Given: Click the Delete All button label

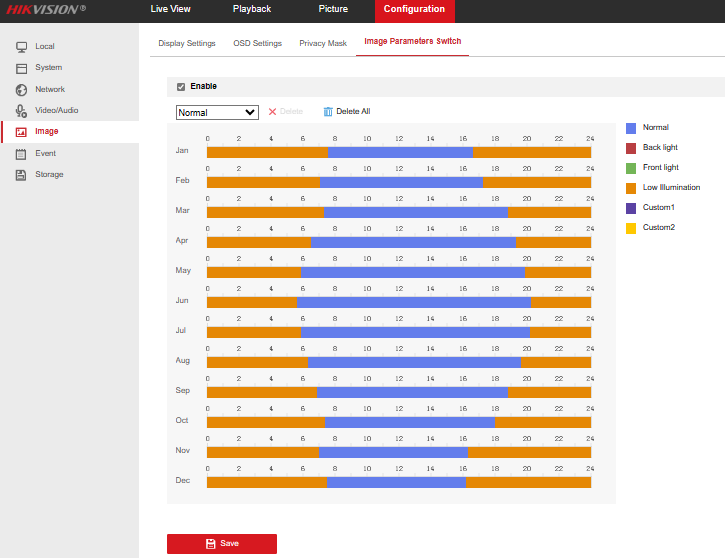Looking at the screenshot, I should tap(353, 112).
